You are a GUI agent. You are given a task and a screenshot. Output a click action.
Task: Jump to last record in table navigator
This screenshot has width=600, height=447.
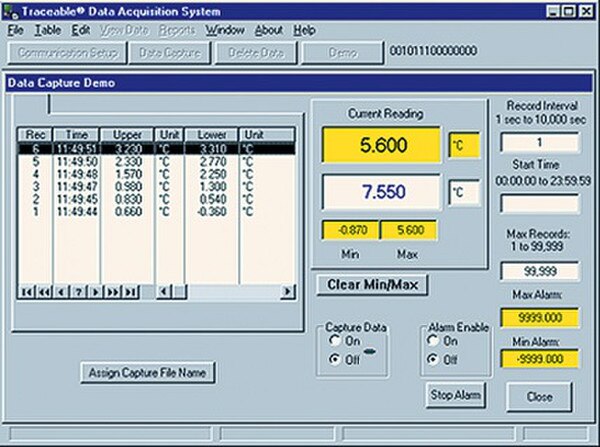pos(128,291)
